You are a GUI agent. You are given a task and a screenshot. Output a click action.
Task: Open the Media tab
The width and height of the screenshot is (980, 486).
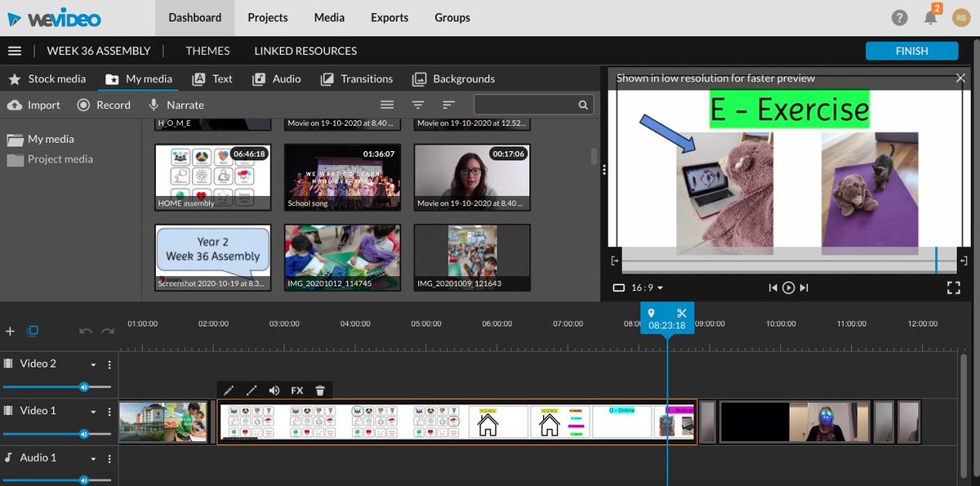(x=329, y=17)
